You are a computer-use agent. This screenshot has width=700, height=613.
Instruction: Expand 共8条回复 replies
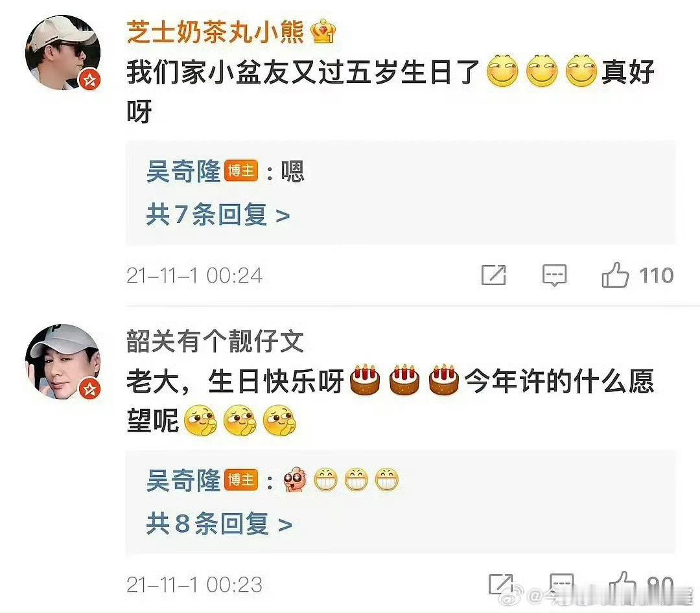tap(219, 524)
